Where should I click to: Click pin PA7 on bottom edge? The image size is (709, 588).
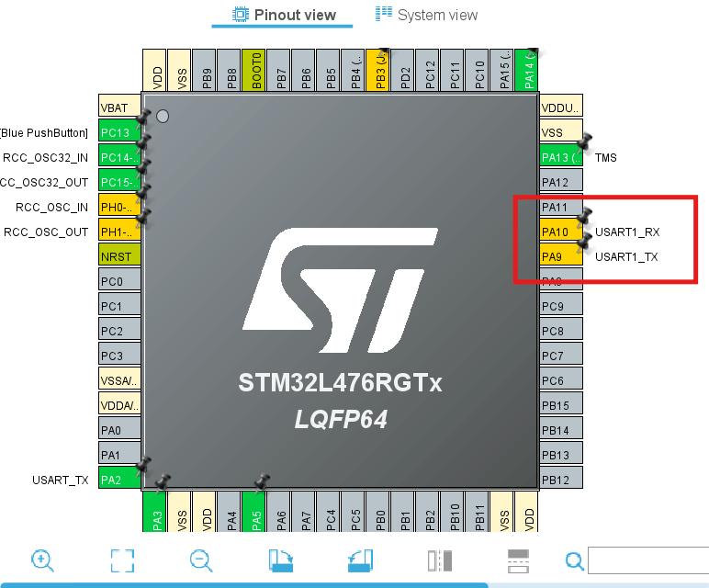click(303, 512)
